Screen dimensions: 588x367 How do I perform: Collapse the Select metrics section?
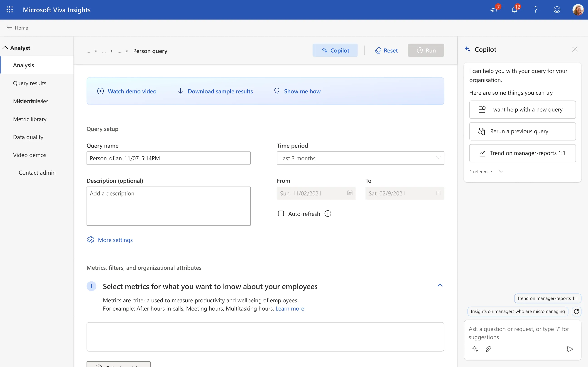(x=440, y=285)
